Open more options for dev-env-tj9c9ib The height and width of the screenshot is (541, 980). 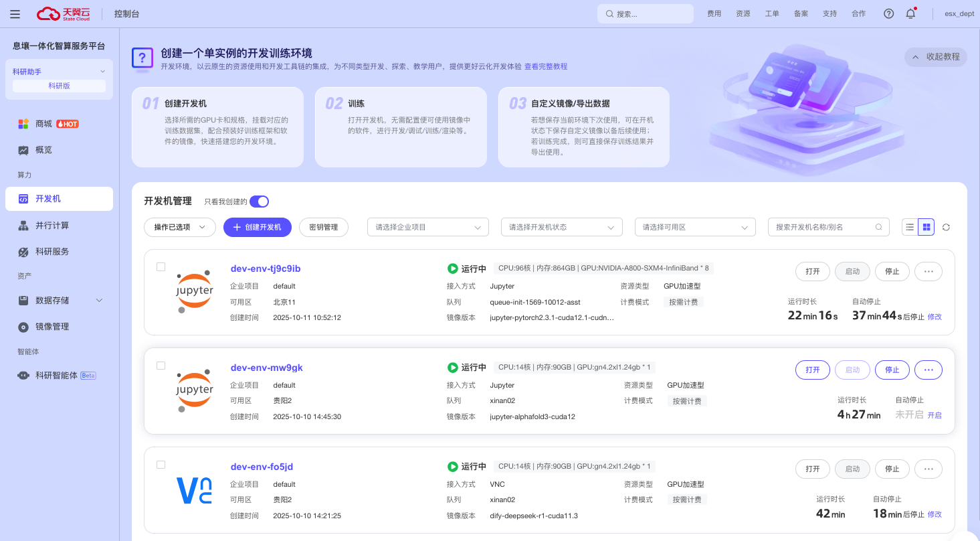928,271
